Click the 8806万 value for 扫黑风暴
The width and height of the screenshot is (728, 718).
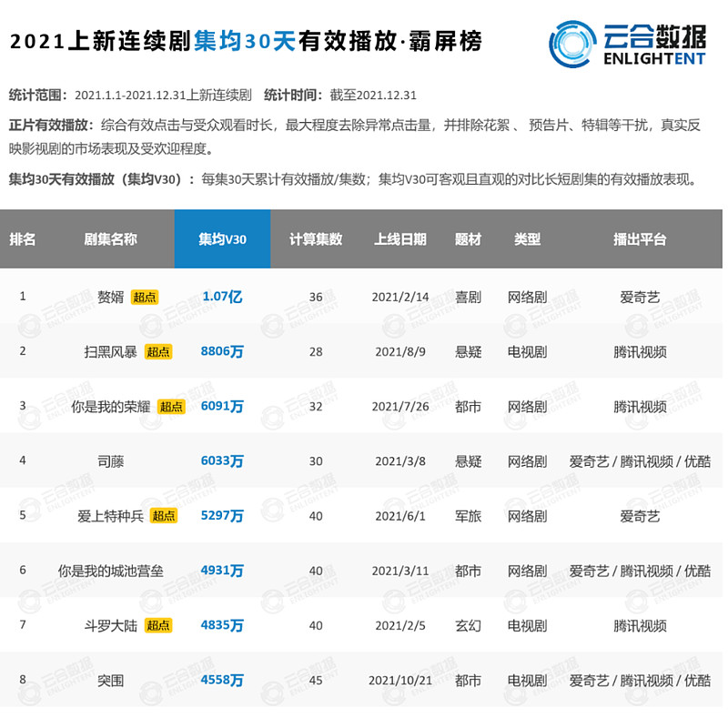(x=222, y=351)
